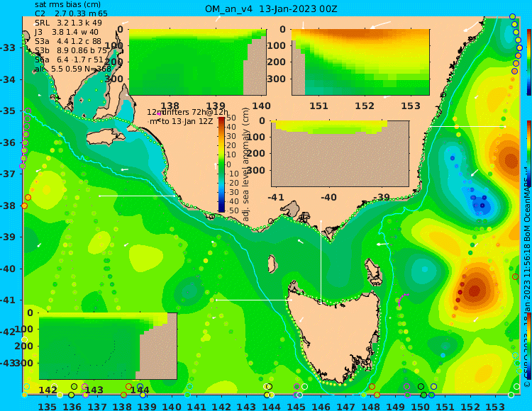
Task: Click the 143 tick label under the bottom-left section inset
Action: pos(94,390)
